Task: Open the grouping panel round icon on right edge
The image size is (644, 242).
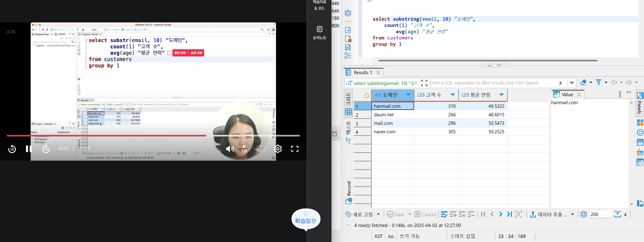Action: [x=640, y=132]
